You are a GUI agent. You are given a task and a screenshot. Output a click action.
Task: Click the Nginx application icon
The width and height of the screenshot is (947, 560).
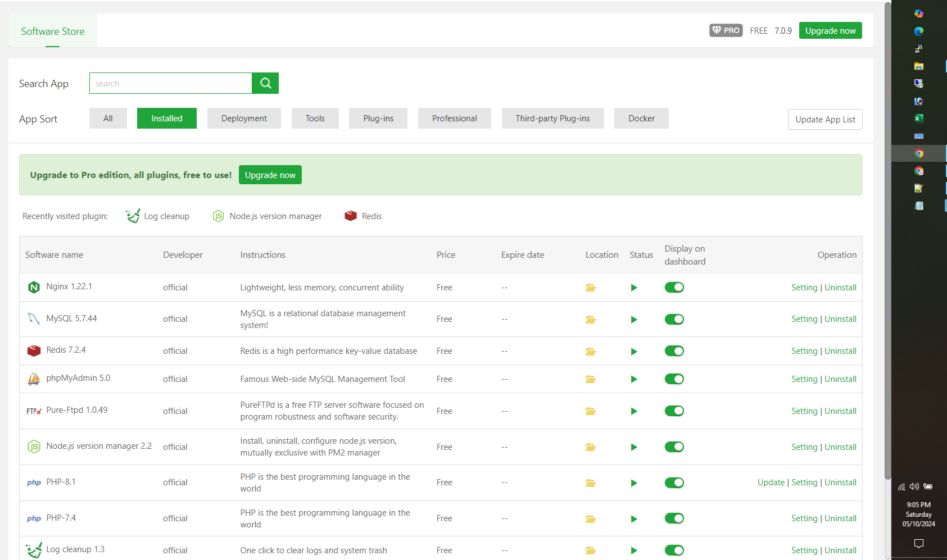pyautogui.click(x=34, y=286)
